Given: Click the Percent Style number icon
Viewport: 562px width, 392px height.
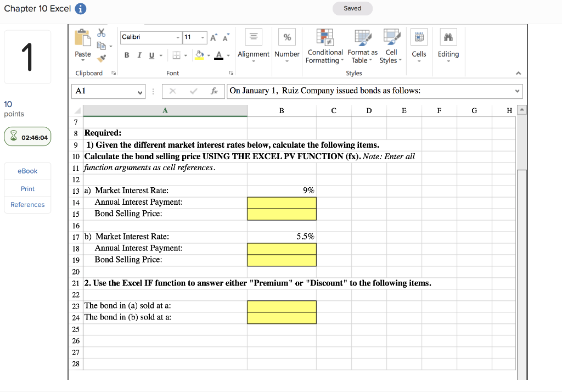Looking at the screenshot, I should (287, 37).
